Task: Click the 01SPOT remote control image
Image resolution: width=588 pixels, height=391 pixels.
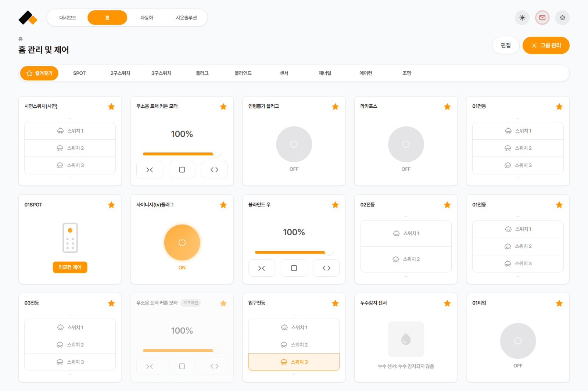Action: [x=70, y=238]
